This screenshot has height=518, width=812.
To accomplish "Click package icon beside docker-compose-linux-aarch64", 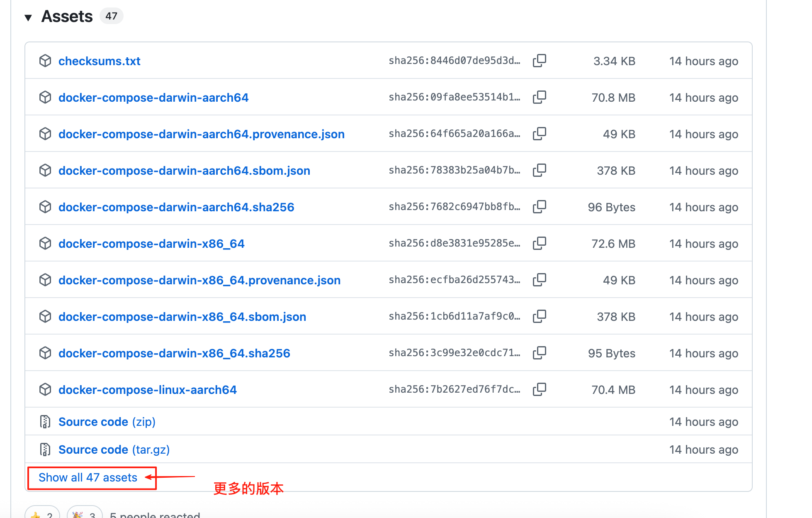I will click(x=45, y=389).
